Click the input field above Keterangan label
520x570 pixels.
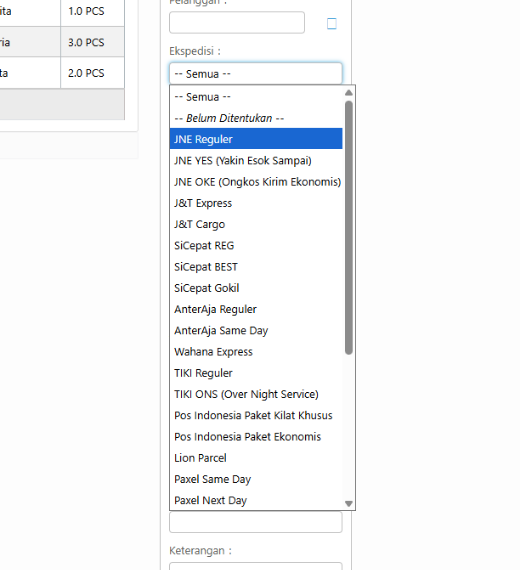click(256, 522)
